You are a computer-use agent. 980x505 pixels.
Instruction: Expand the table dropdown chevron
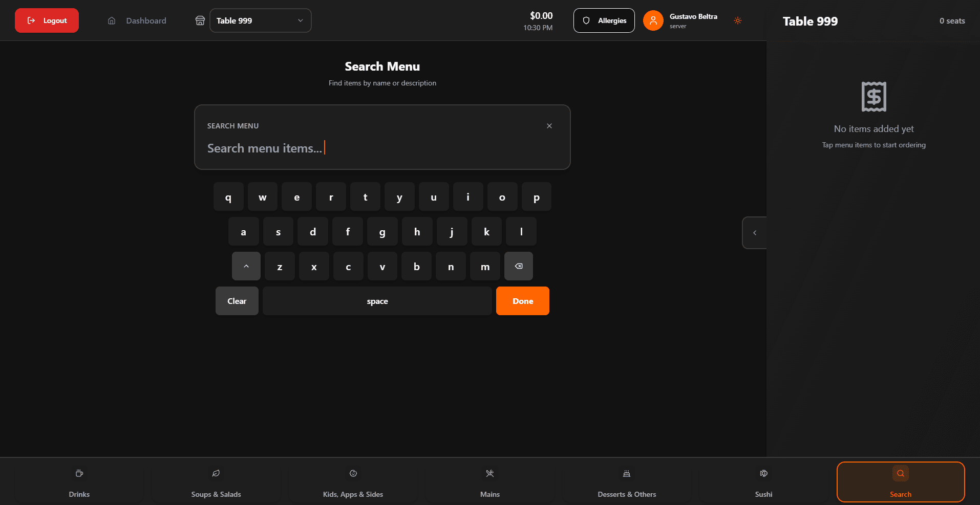300,20
